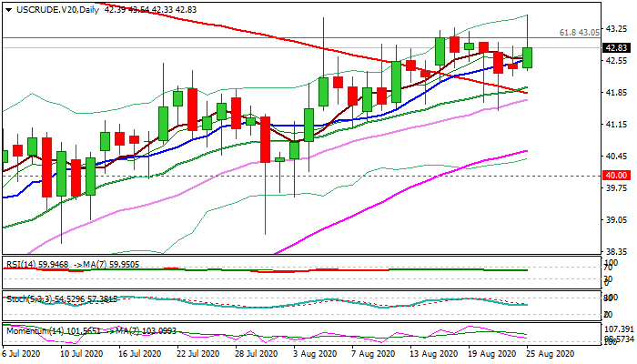
Task: Click the 107.391 momentum scale value
Action: tap(619, 329)
